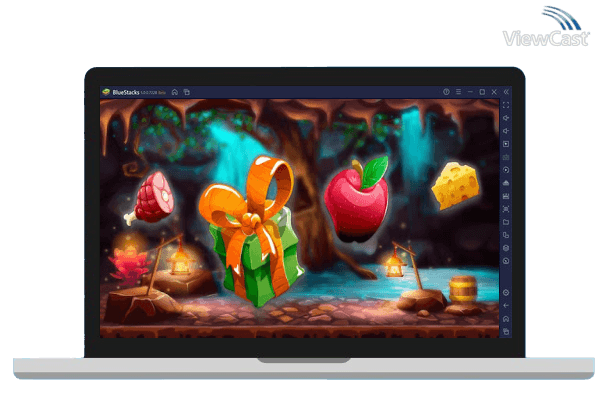
Task: Click the Android back arrow in sidebar
Action: [x=506, y=306]
